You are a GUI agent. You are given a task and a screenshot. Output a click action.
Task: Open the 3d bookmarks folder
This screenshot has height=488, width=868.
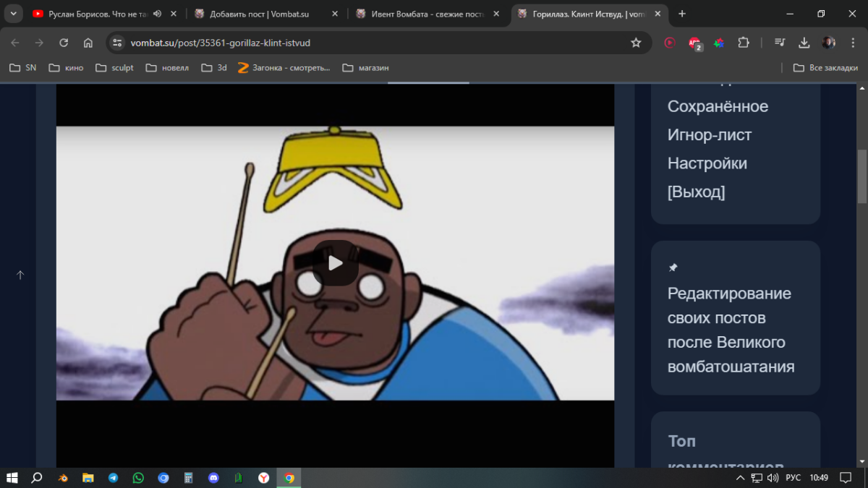[x=214, y=68]
